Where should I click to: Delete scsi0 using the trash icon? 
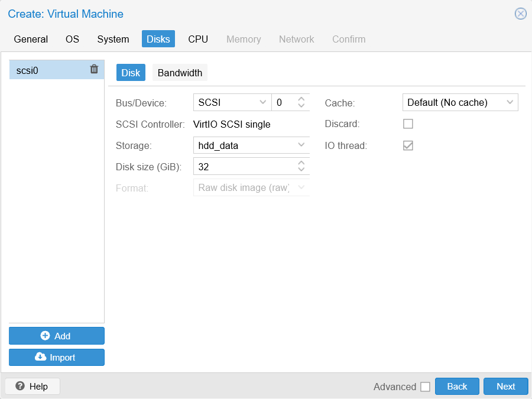click(x=94, y=69)
